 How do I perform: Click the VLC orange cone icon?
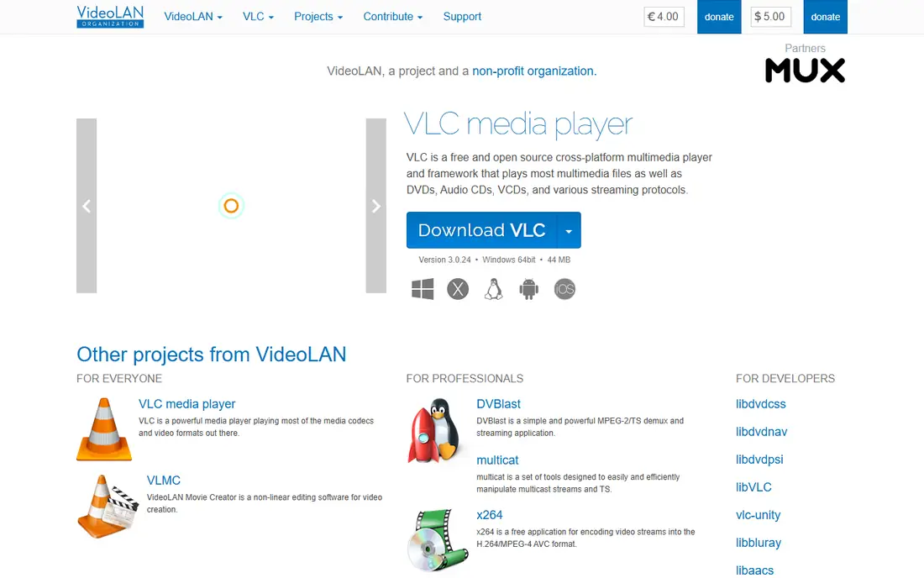pyautogui.click(x=104, y=429)
